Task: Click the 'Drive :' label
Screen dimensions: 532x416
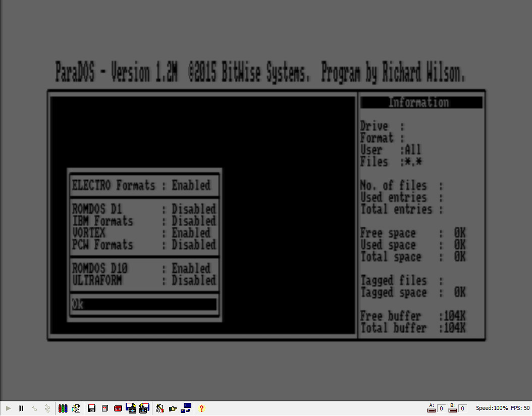Action: [383, 126]
